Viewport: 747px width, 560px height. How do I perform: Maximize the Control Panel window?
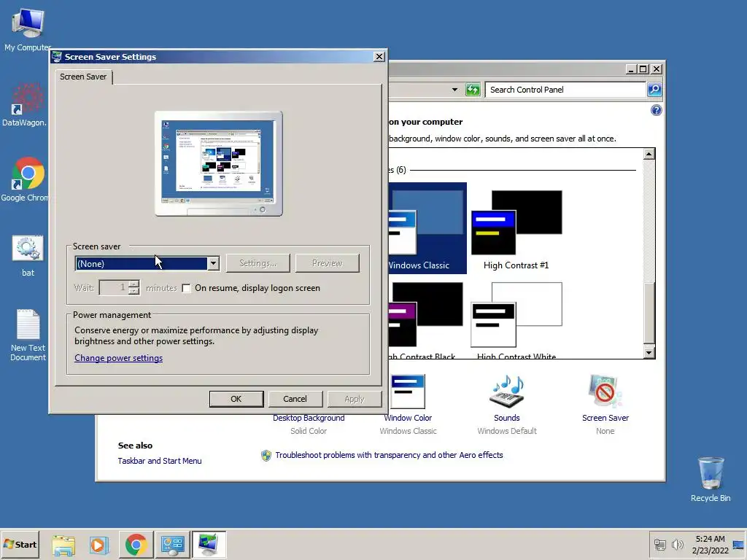[643, 69]
